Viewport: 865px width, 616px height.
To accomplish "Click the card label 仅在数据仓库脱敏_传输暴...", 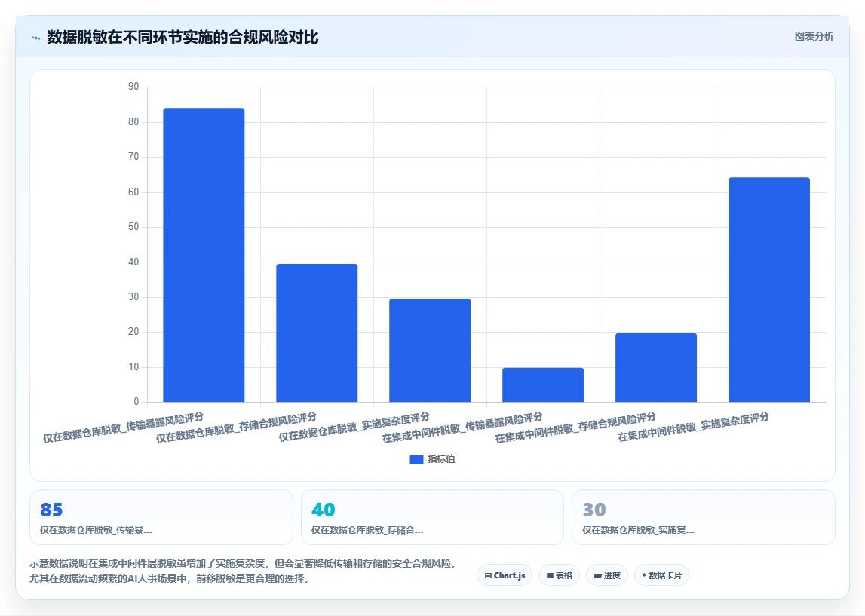I will pos(96,530).
